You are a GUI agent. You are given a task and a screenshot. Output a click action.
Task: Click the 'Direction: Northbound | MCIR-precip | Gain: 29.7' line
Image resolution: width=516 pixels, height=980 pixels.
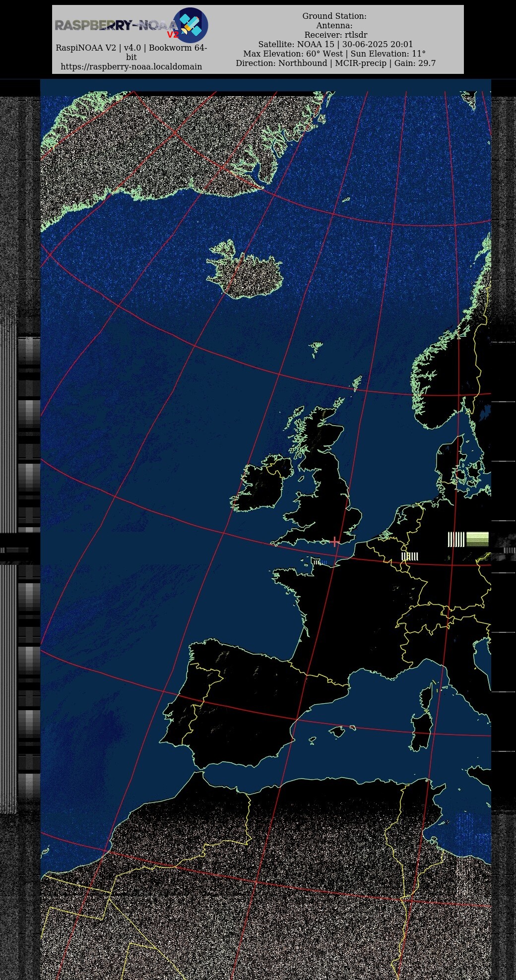coord(336,63)
